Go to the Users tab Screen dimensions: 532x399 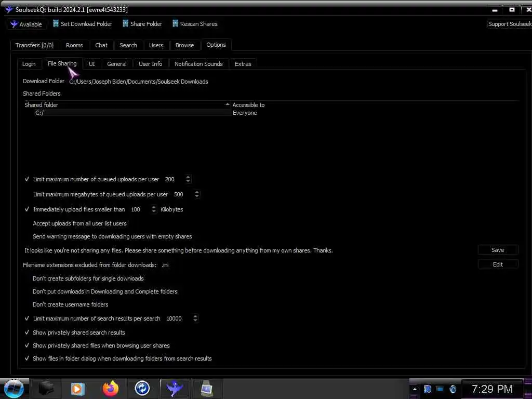point(156,45)
